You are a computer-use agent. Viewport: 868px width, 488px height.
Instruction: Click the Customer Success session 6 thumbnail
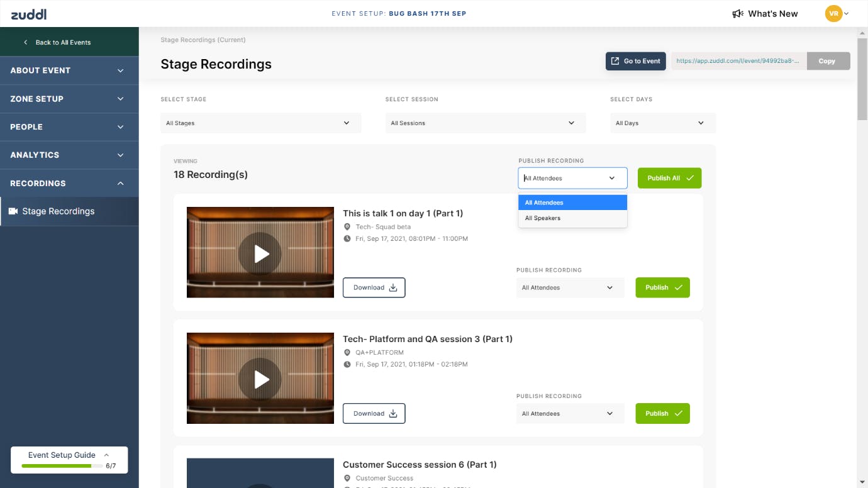tap(260, 473)
